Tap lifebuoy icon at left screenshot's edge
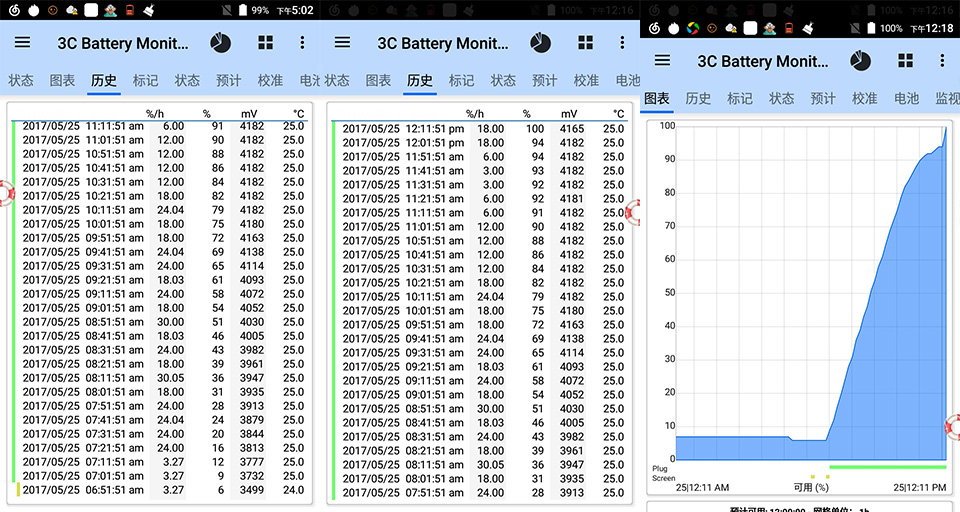This screenshot has width=960, height=512. pos(5,194)
